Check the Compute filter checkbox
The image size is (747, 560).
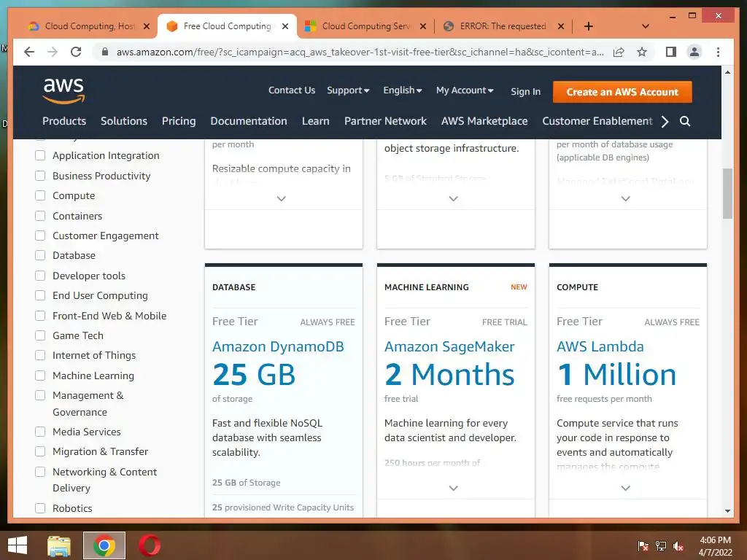coord(41,195)
